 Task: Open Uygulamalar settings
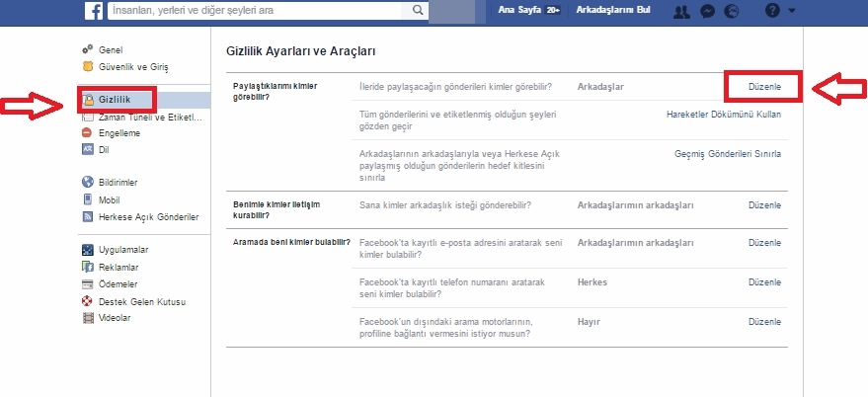pos(123,250)
